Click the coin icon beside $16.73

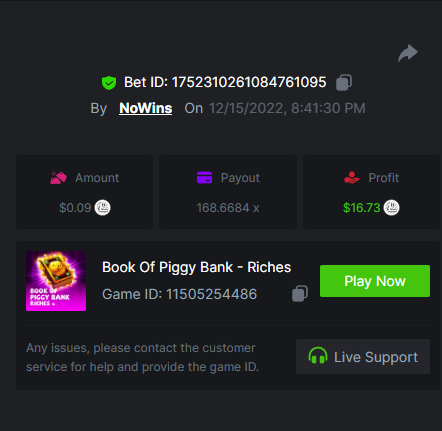[x=391, y=208]
